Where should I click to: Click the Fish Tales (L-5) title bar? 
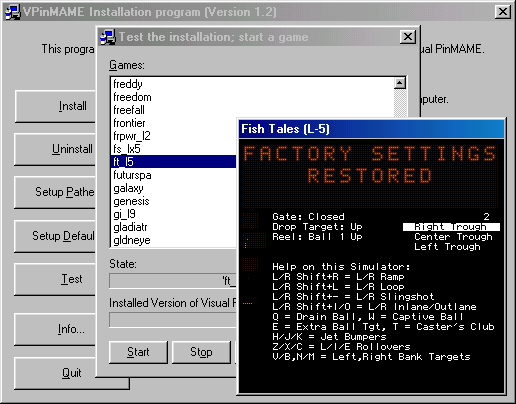(x=371, y=129)
